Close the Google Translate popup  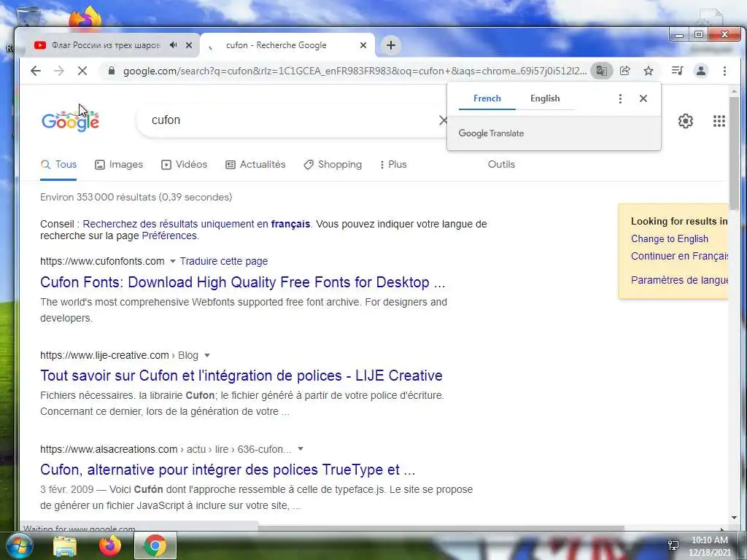[x=643, y=98]
